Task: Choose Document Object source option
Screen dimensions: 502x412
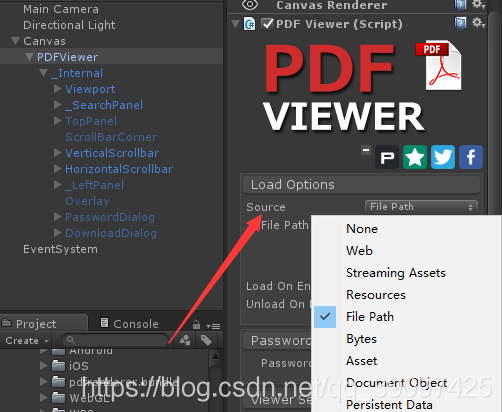Action: click(406, 383)
